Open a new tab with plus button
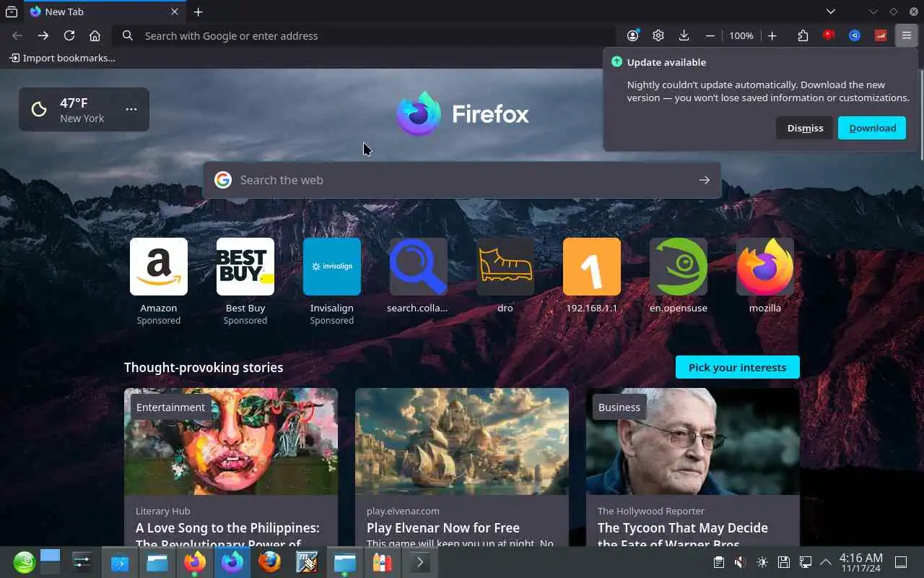This screenshot has width=924, height=578. point(198,12)
